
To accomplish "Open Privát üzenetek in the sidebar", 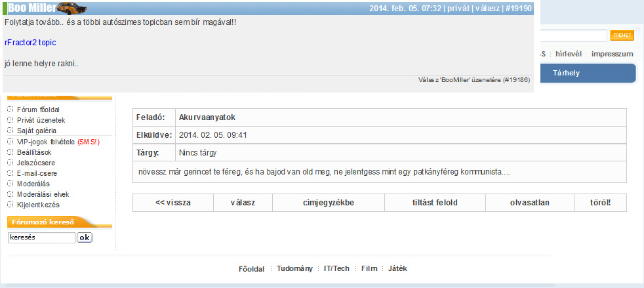I will 41,120.
